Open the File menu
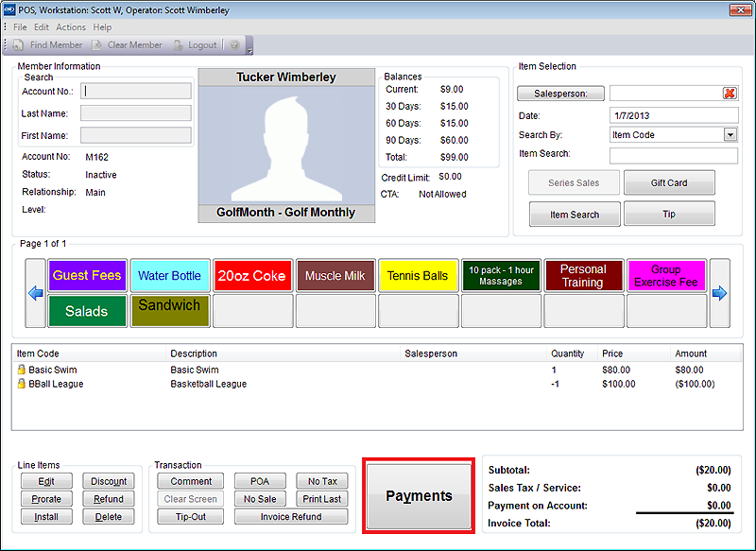This screenshot has height=551, width=756. (x=20, y=27)
